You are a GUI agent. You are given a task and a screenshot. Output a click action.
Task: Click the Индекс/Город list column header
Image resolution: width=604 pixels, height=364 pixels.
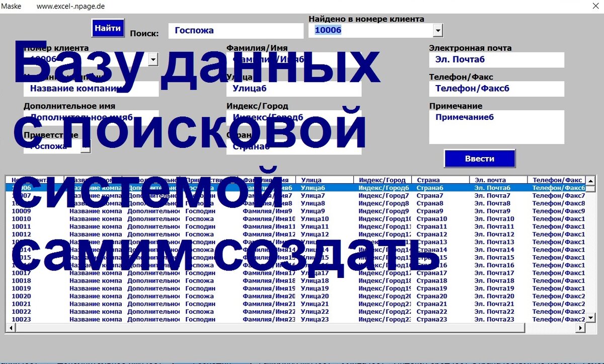pyautogui.click(x=382, y=180)
